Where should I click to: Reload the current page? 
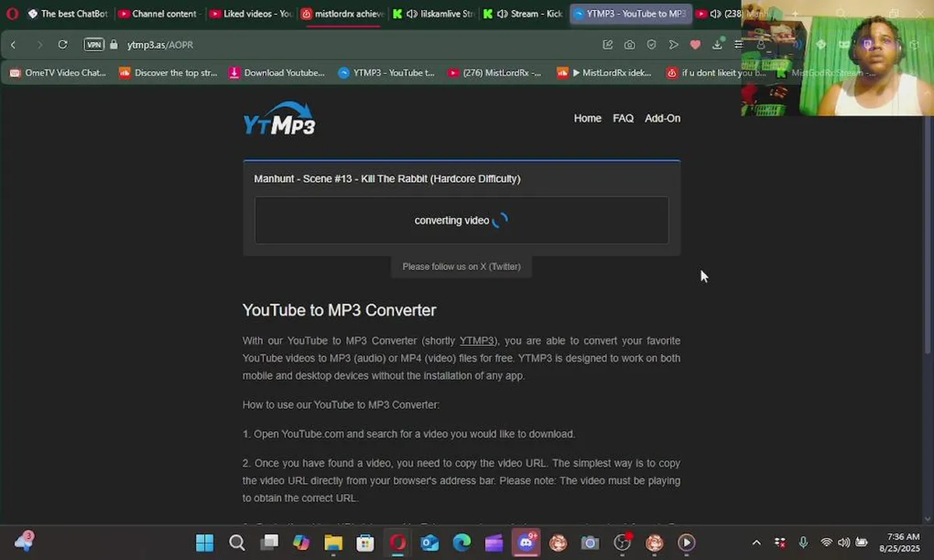coord(63,45)
